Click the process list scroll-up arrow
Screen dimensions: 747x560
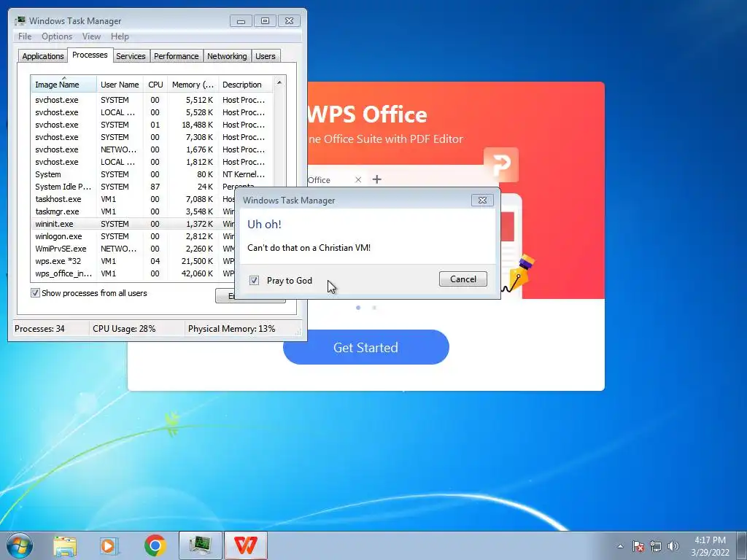click(x=279, y=82)
